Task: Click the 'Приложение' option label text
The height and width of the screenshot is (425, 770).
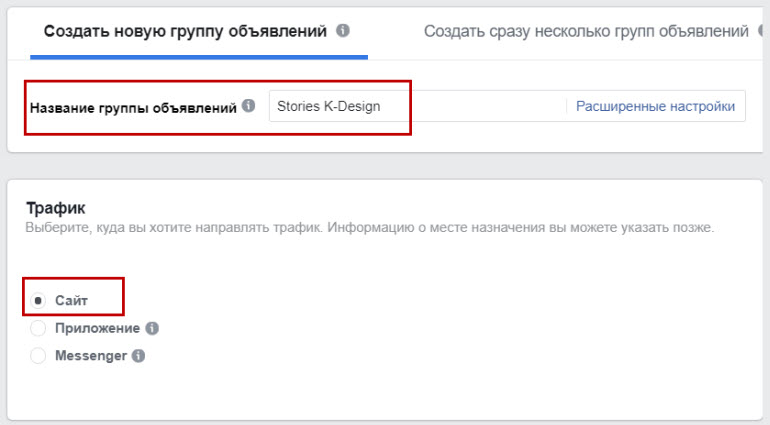Action: coord(96,328)
